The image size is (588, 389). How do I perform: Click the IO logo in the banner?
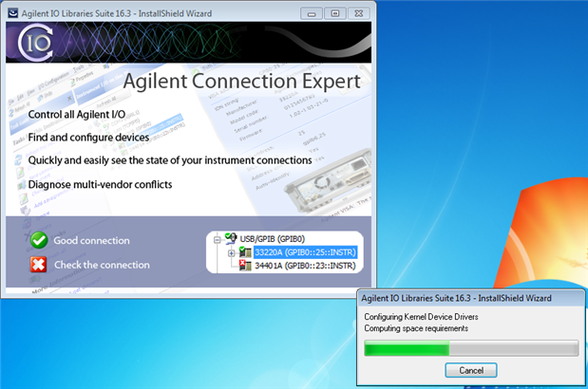click(x=36, y=43)
